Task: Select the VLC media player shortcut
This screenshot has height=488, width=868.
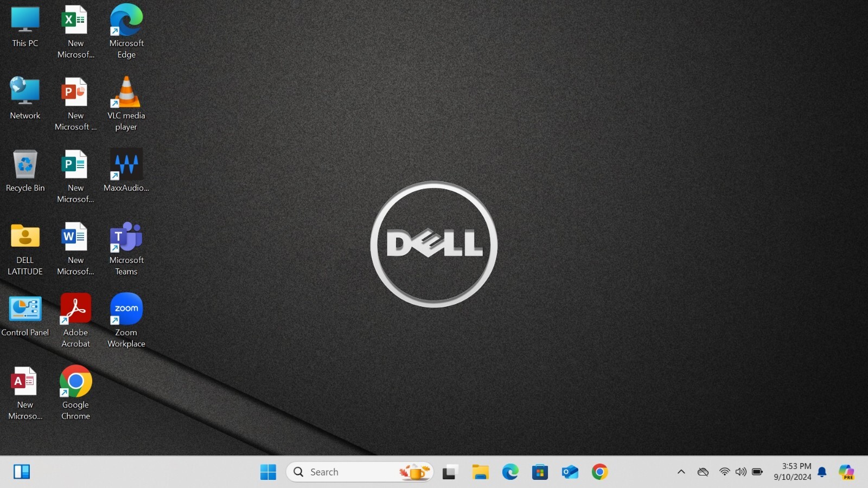Action: tap(126, 104)
